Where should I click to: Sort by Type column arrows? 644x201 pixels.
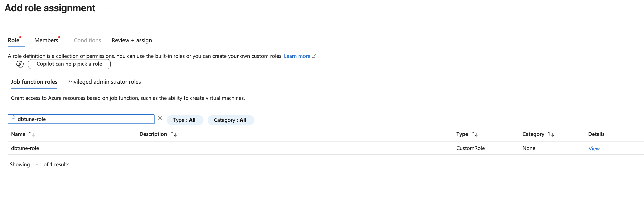(474, 134)
